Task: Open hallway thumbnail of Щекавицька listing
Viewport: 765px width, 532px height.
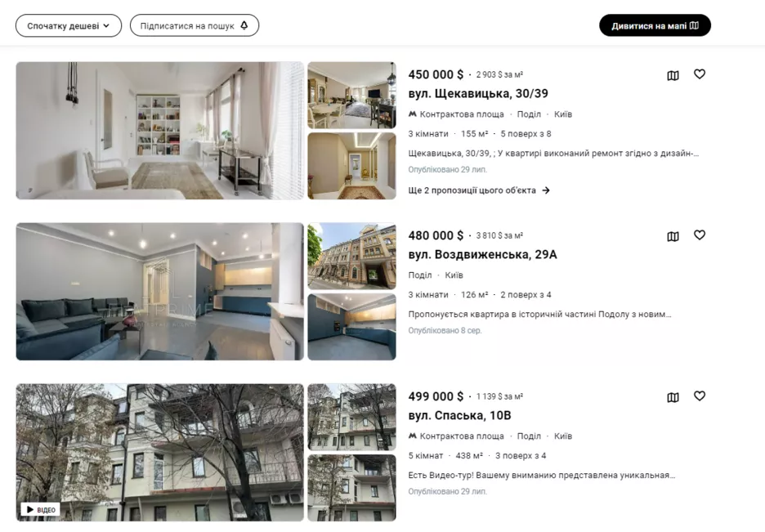Action: point(351,166)
